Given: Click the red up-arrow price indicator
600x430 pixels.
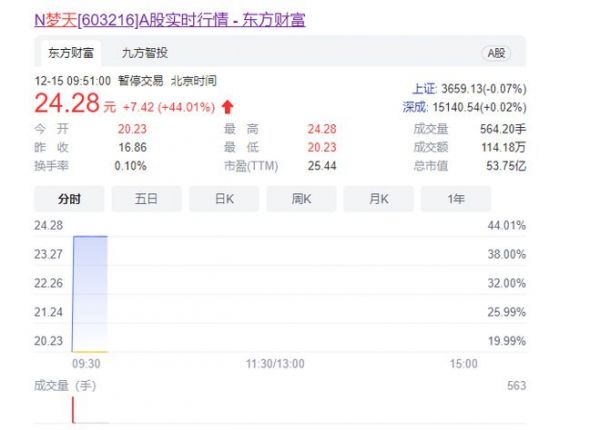Looking at the screenshot, I should 227,105.
